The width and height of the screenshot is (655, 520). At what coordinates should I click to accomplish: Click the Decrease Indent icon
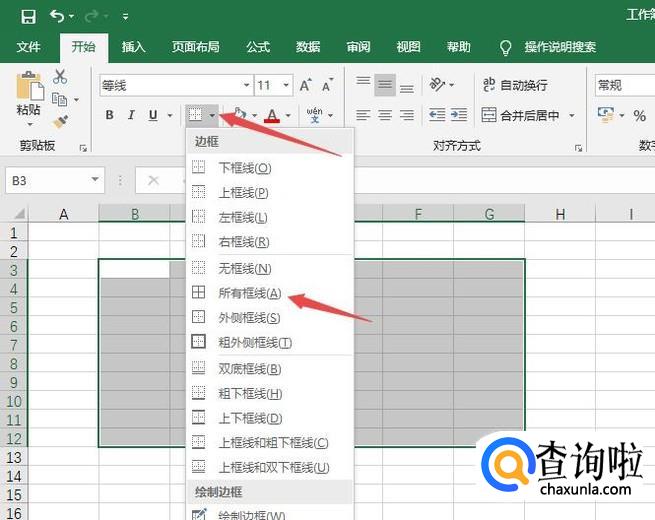click(x=437, y=115)
